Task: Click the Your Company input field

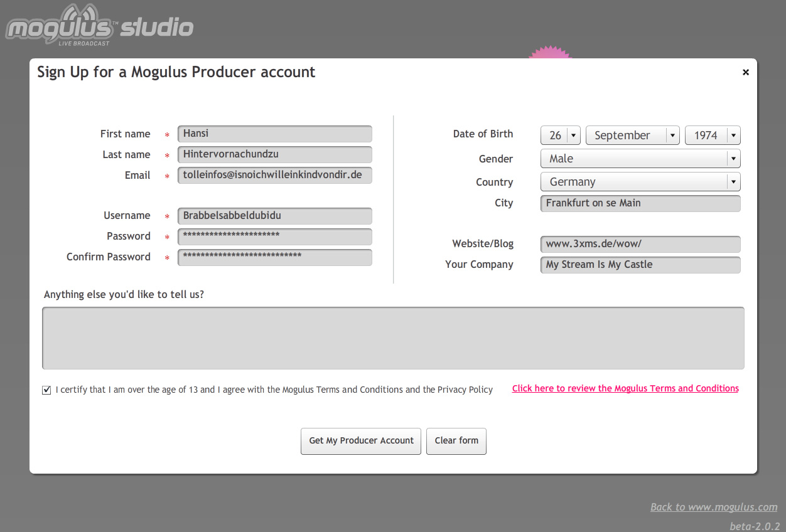Action: tap(640, 265)
